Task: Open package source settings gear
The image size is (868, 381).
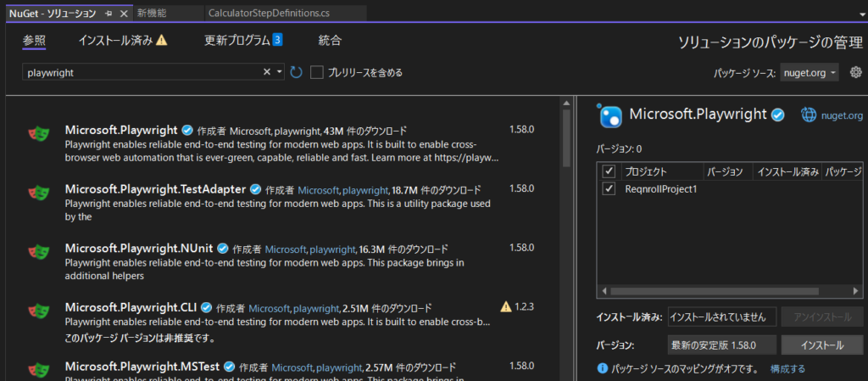Action: [855, 73]
